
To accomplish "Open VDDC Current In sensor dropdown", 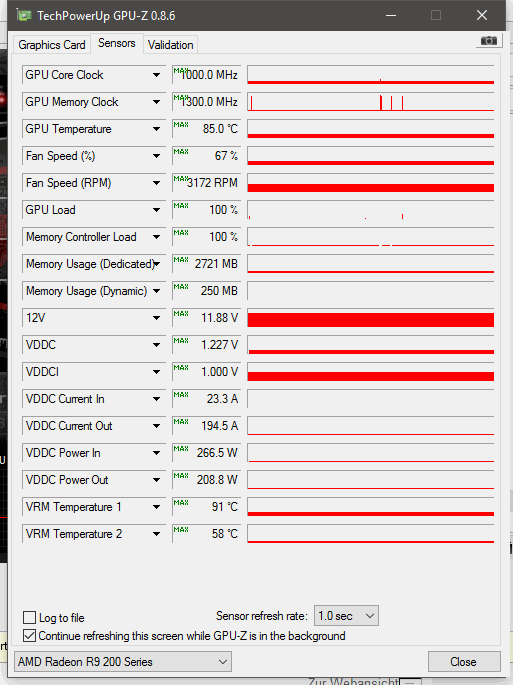I will tap(156, 399).
